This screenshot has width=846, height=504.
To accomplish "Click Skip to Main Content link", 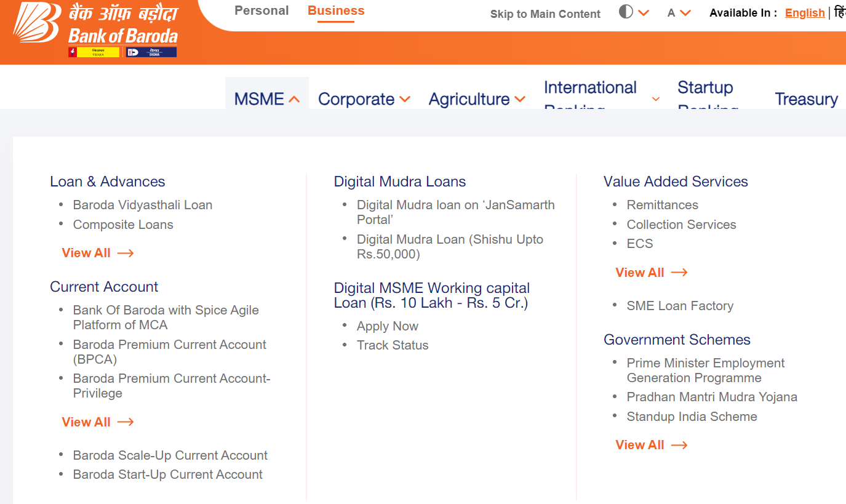I will pos(545,14).
